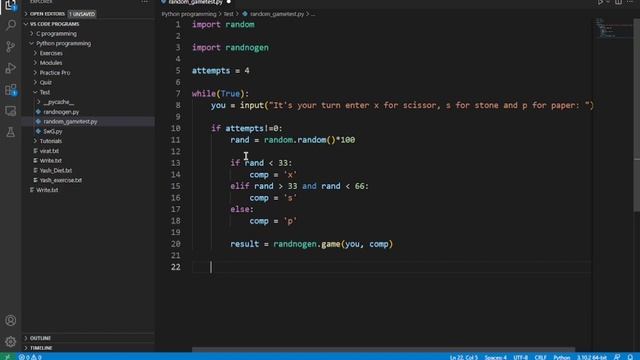Click the UTF-8 encoding selector
The height and width of the screenshot is (360, 640).
click(x=520, y=357)
